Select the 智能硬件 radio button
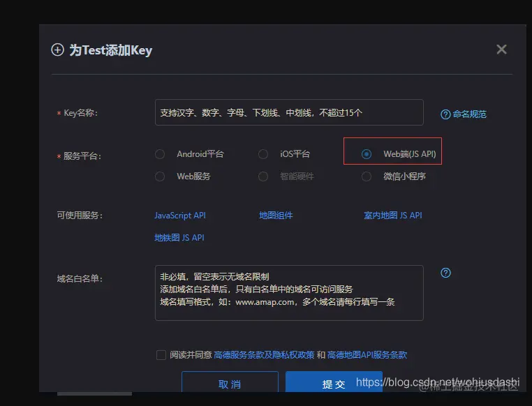Viewport: 532px width, 406px height. (x=263, y=176)
